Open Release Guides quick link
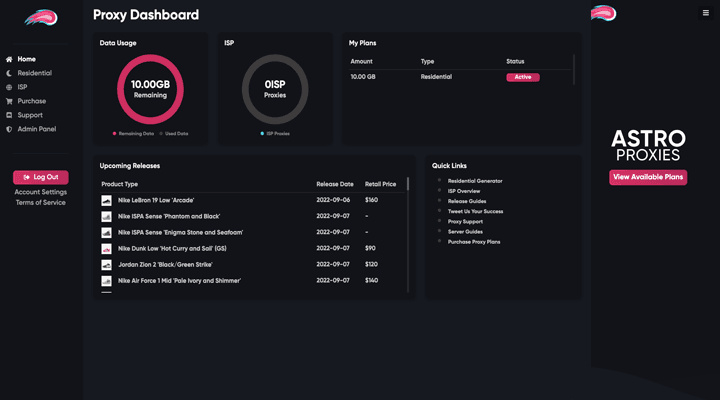720x400 pixels. click(x=467, y=201)
